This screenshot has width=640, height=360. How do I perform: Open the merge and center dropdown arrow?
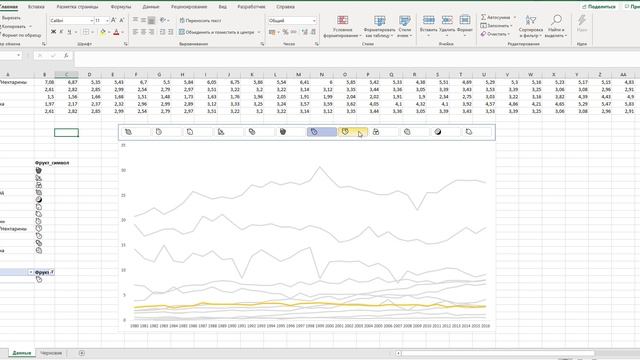259,32
